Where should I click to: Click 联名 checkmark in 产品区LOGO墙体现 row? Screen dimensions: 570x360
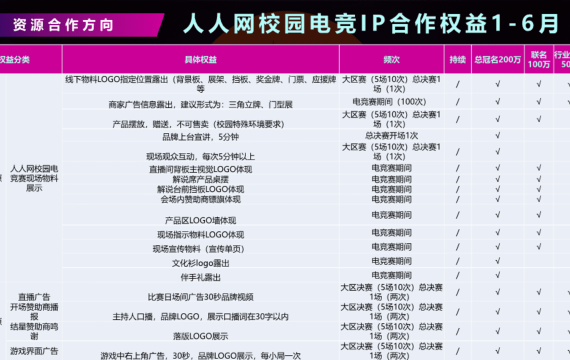point(539,215)
